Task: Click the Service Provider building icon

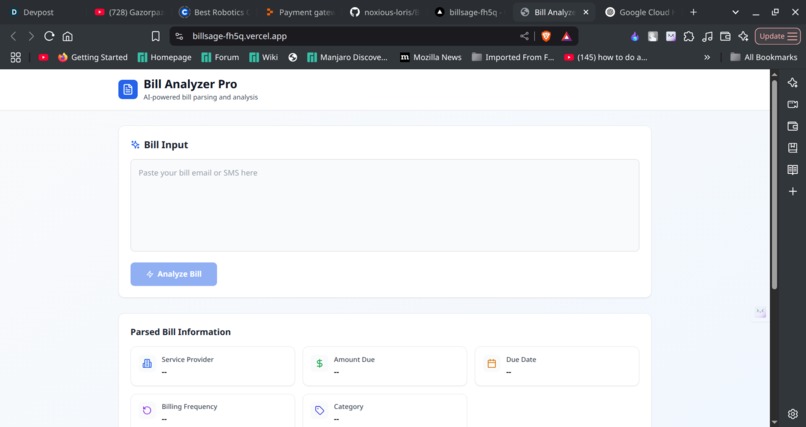Action: [x=147, y=364]
